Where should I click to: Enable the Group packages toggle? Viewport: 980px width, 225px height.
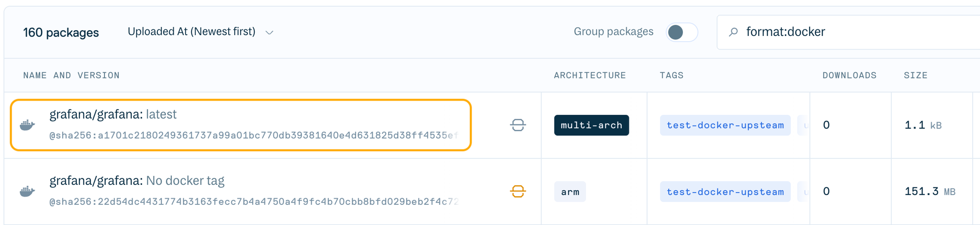pyautogui.click(x=681, y=32)
